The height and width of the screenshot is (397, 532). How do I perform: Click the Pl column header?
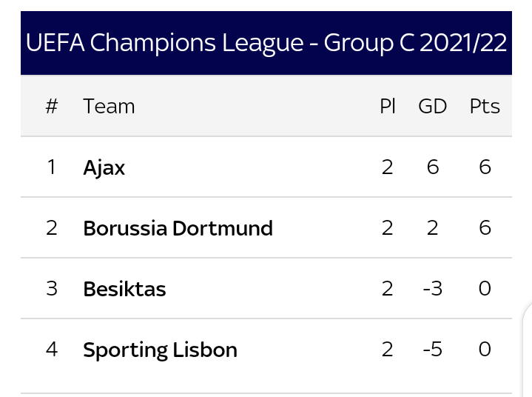pos(388,107)
